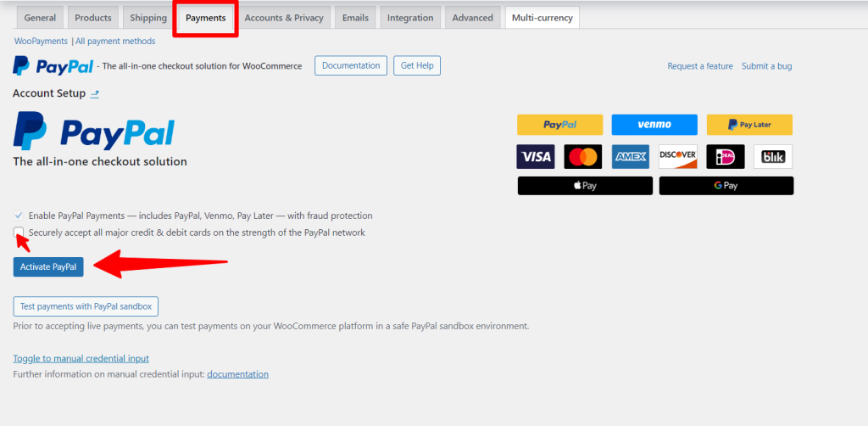Click Test payments with PayPal sandbox
Image resolution: width=868 pixels, height=426 pixels.
tap(86, 306)
